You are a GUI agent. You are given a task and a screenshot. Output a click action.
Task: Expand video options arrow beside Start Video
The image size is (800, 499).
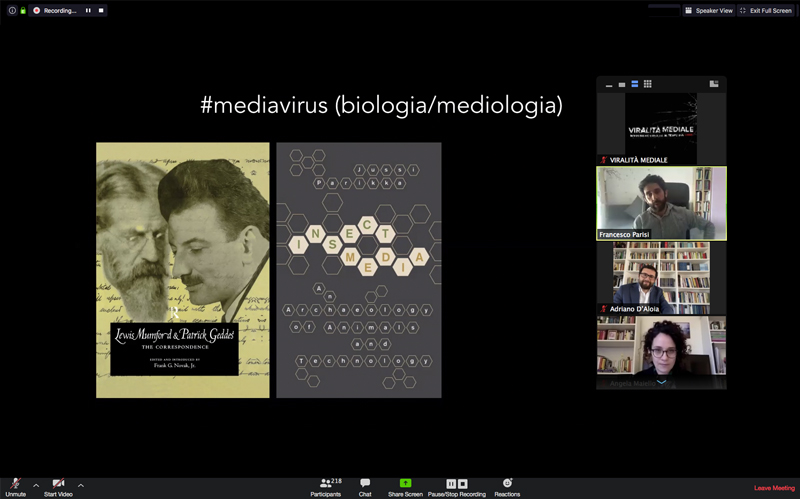click(81, 485)
